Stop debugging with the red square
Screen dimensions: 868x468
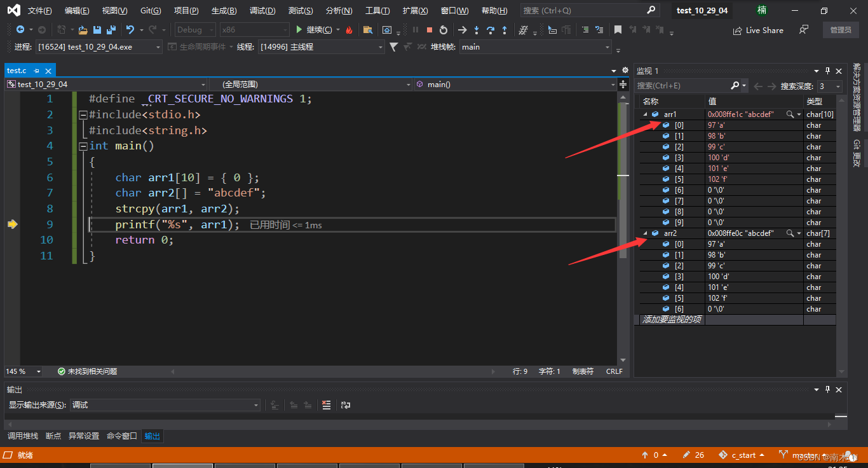(430, 30)
